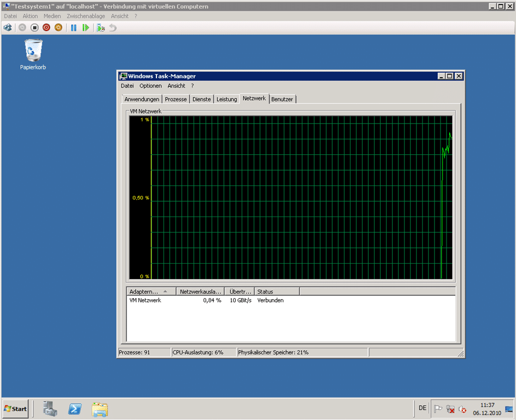Viewport: 516px width, 420px height.
Task: Create a snapshot of the VM
Action: pyautogui.click(x=101, y=28)
